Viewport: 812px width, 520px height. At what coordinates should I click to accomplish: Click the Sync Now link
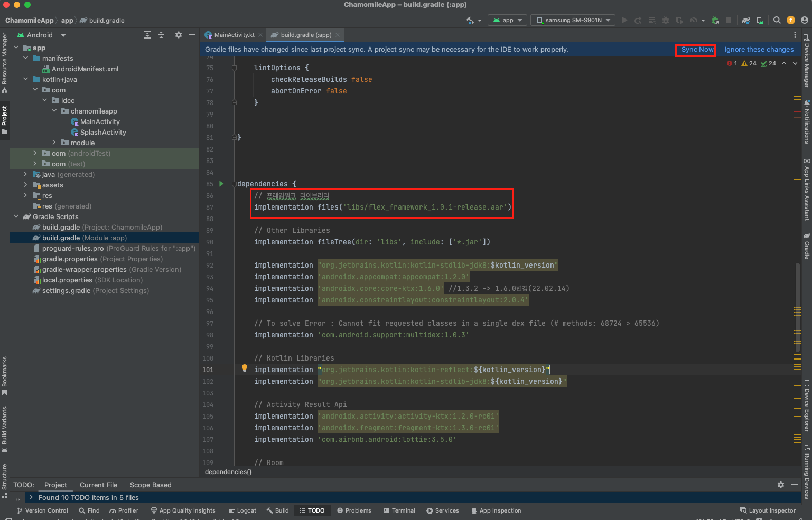point(697,50)
